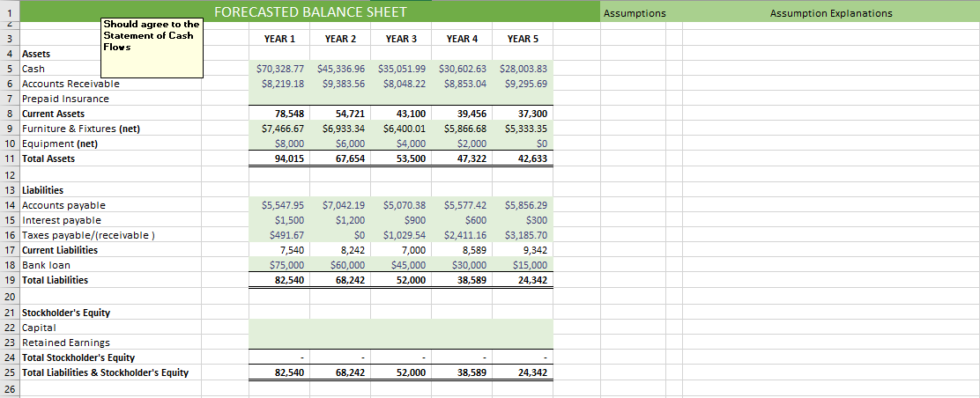Click Accounts Receivable value $8,219.18
Image resolution: width=980 pixels, height=398 pixels.
coord(280,84)
